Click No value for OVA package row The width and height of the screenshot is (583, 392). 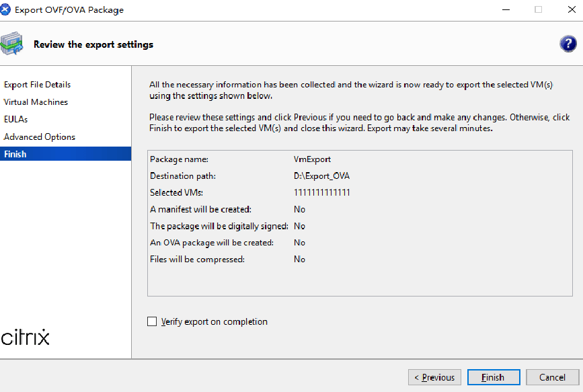(299, 243)
